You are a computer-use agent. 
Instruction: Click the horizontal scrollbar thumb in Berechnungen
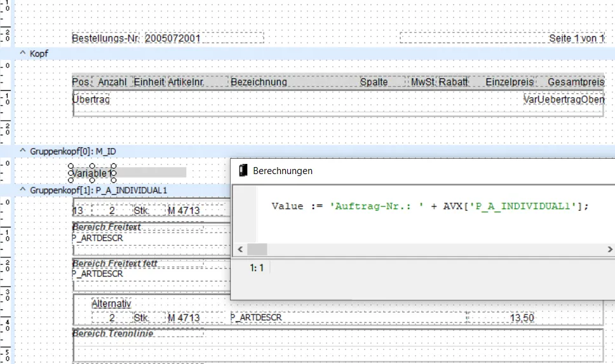[257, 249]
